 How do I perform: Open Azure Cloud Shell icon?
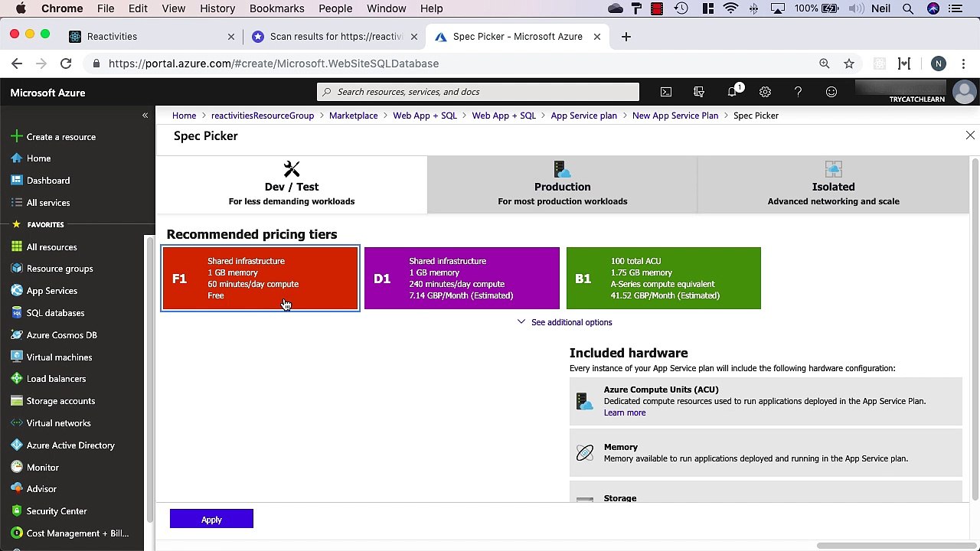pos(666,92)
